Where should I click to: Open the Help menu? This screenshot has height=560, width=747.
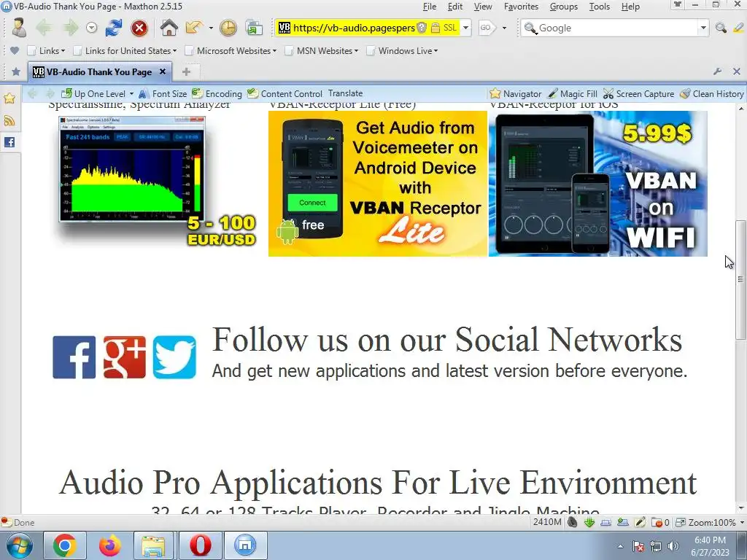point(630,7)
